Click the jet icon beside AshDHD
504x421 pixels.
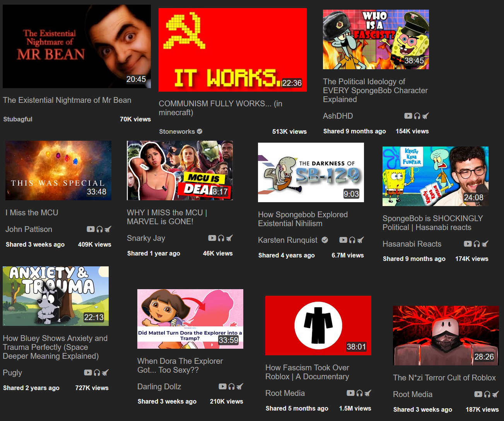click(425, 116)
